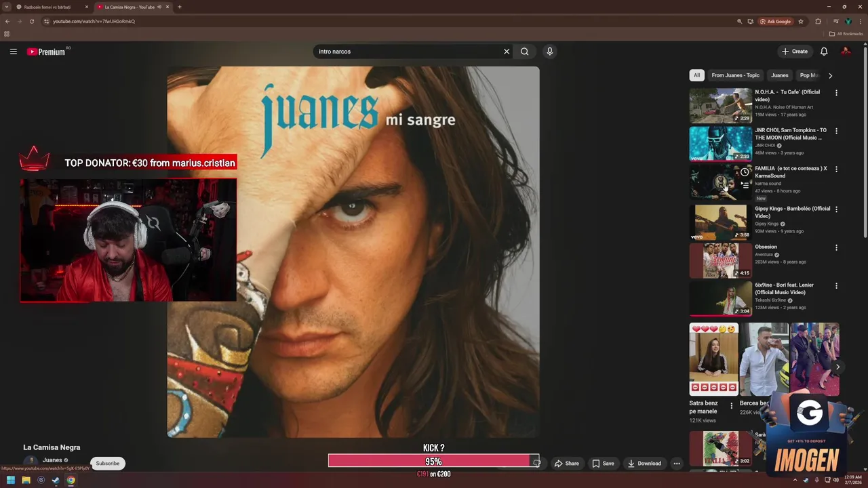Open tab search dropdown arrow
The height and width of the screenshot is (488, 868).
pyautogui.click(x=6, y=7)
